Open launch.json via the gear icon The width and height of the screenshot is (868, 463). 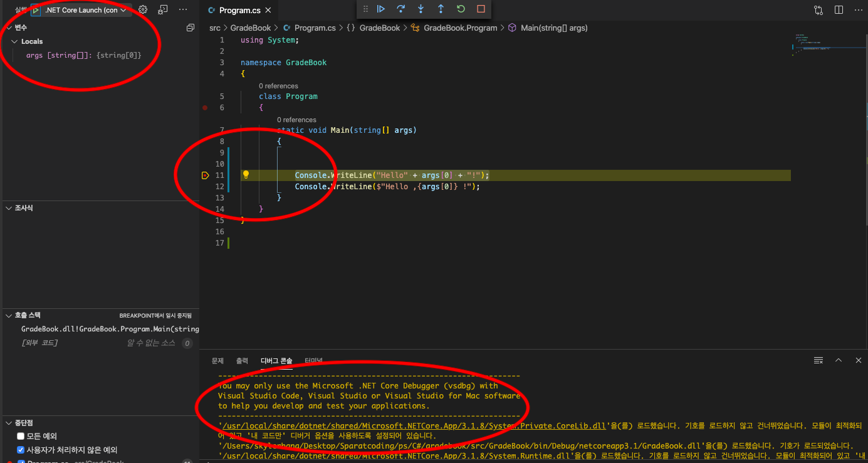tap(143, 10)
